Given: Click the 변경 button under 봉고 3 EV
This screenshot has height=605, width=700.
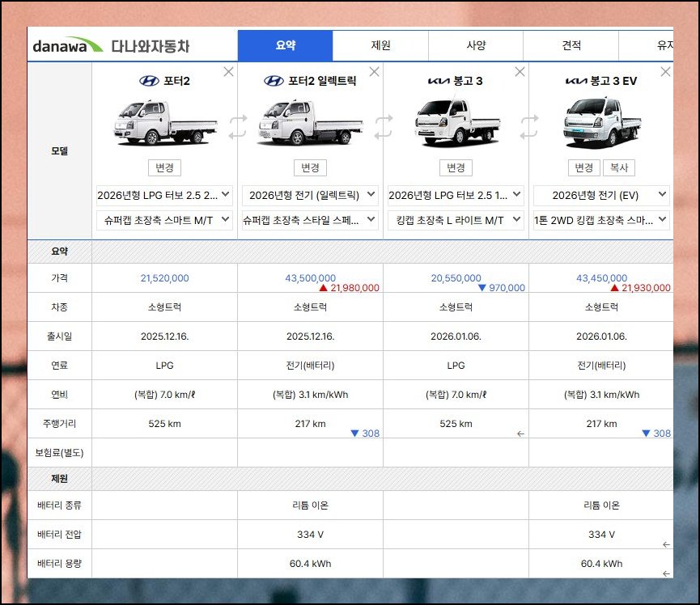Looking at the screenshot, I should tap(584, 167).
